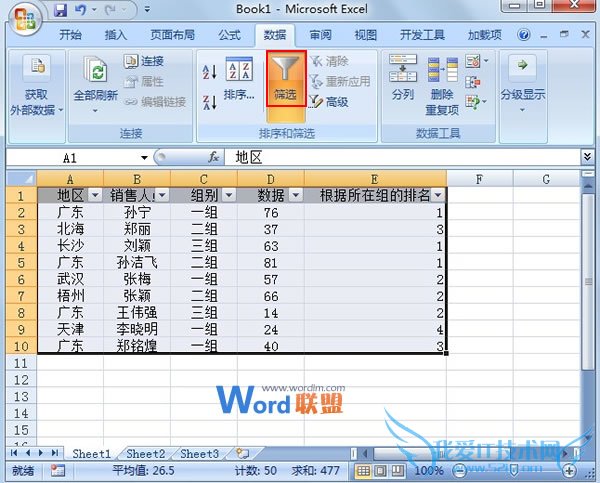Insert a new worksheet tab icon

click(242, 454)
